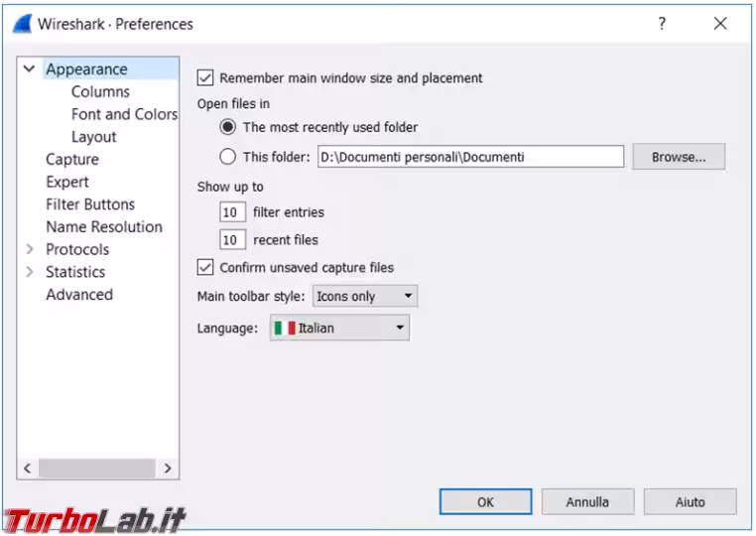Viewport: 756px width, 536px height.
Task: Click the sidebar horizontal scrollbar right arrow
Action: click(x=168, y=469)
